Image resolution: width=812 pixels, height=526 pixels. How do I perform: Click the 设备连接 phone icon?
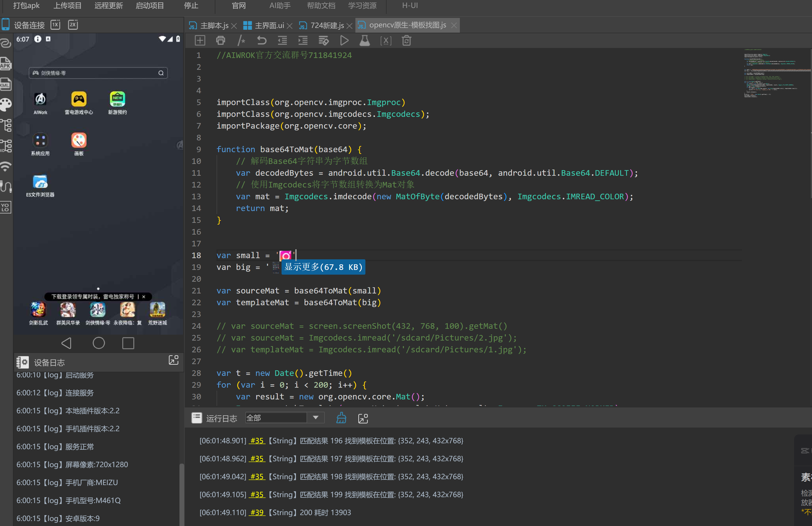click(6, 24)
